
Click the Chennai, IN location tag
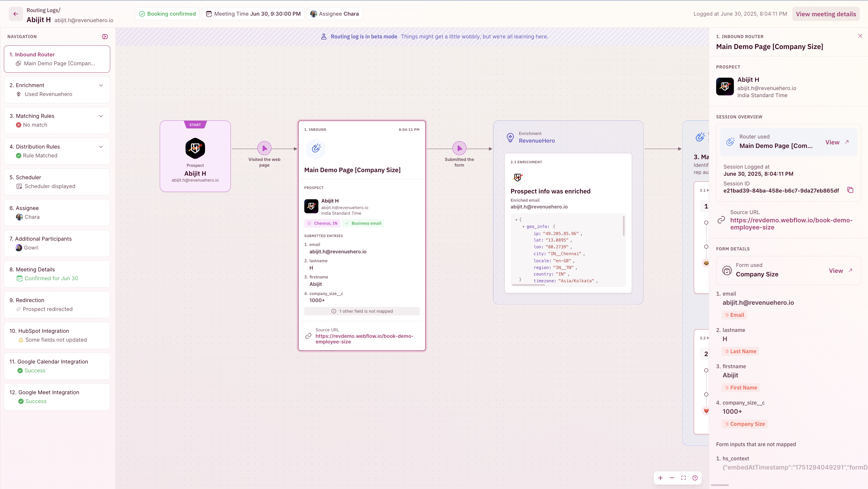point(322,223)
